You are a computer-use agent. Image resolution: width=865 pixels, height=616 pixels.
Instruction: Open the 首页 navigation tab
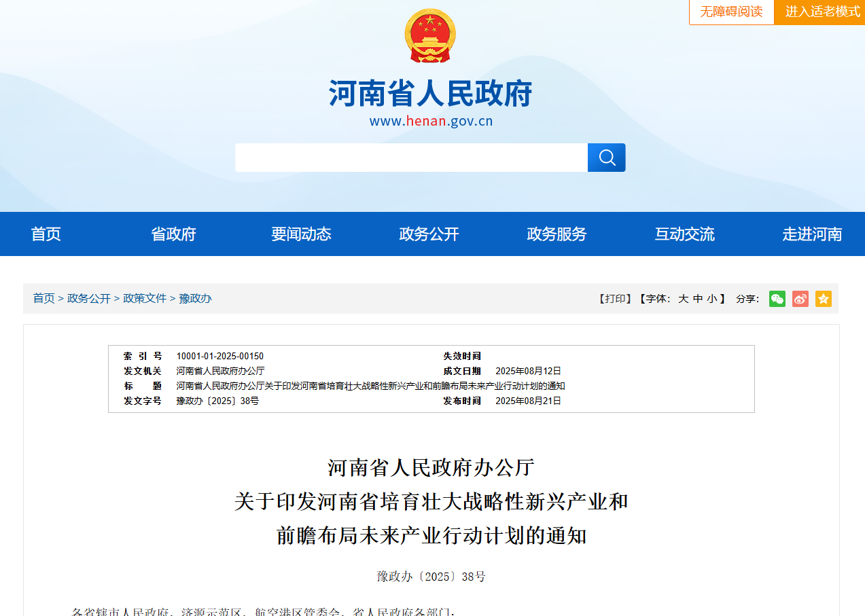click(46, 234)
